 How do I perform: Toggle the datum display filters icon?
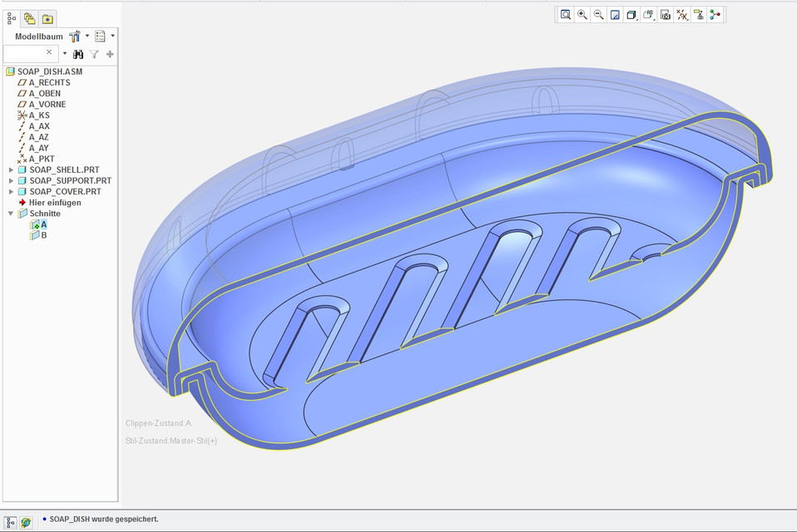coord(682,15)
